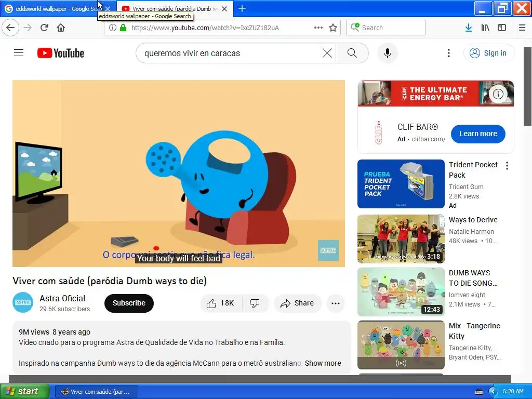
Task: Go to the Firefox home page
Action: (x=61, y=28)
